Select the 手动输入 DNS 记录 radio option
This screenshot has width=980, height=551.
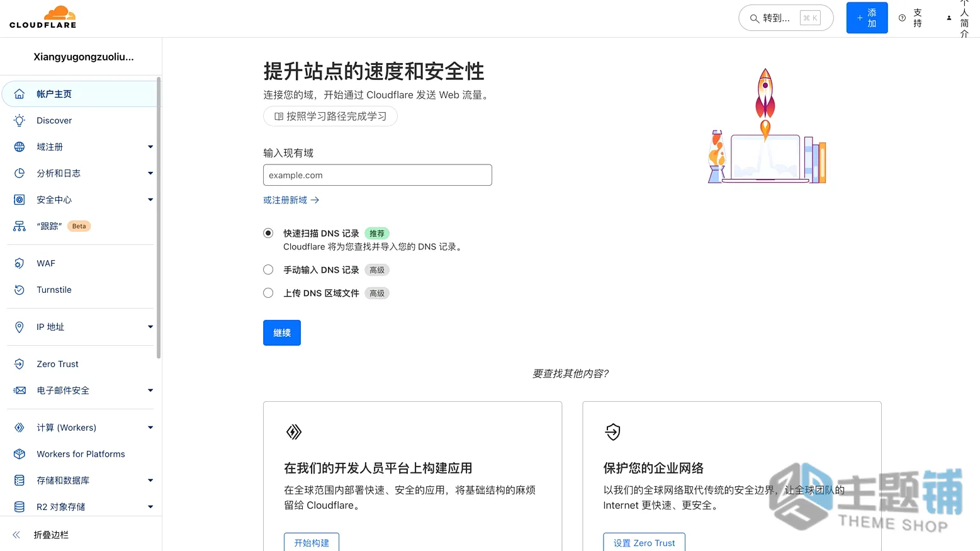pyautogui.click(x=268, y=270)
